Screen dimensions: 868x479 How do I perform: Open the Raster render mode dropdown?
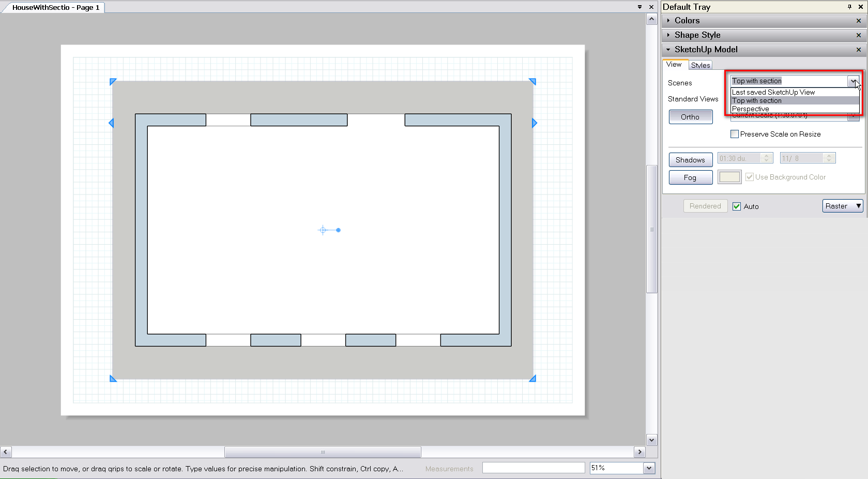pyautogui.click(x=843, y=206)
